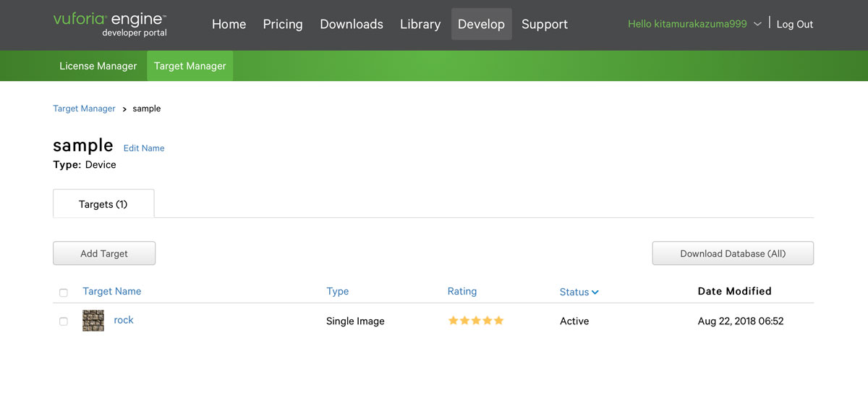The height and width of the screenshot is (401, 868).
Task: Sort by the Status column chevron
Action: click(595, 292)
